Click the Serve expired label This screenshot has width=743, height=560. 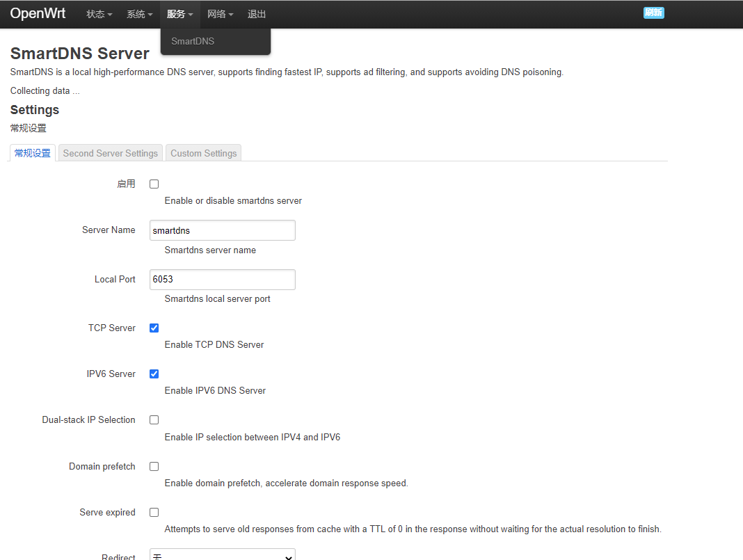click(x=108, y=512)
